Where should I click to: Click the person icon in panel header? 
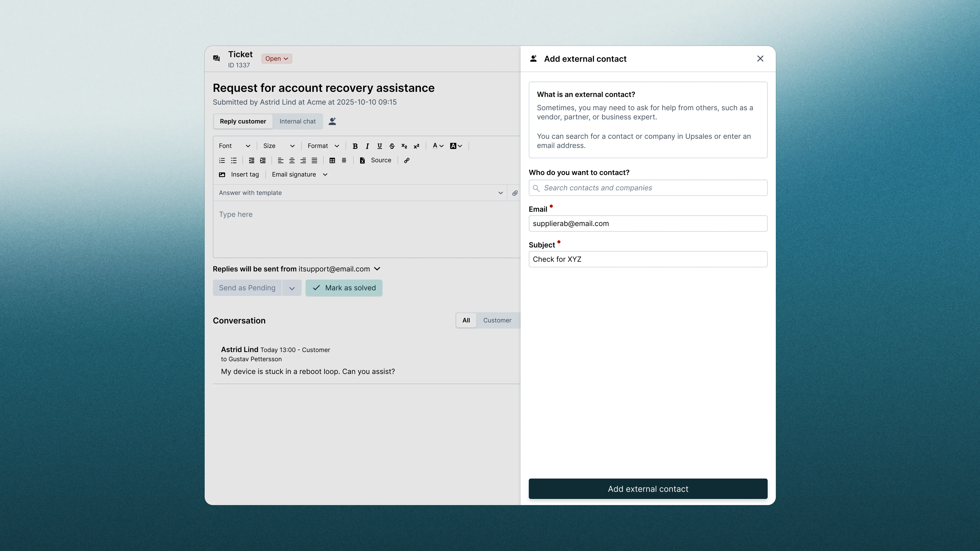click(x=533, y=59)
